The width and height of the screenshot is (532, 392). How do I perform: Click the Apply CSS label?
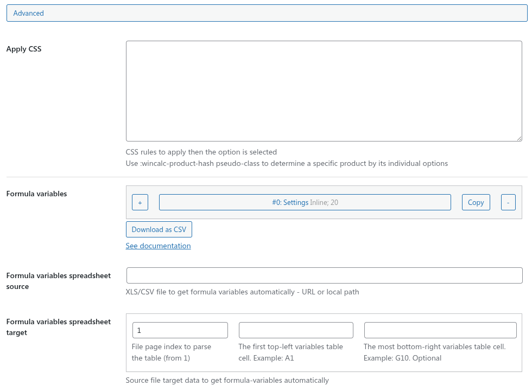click(x=24, y=49)
